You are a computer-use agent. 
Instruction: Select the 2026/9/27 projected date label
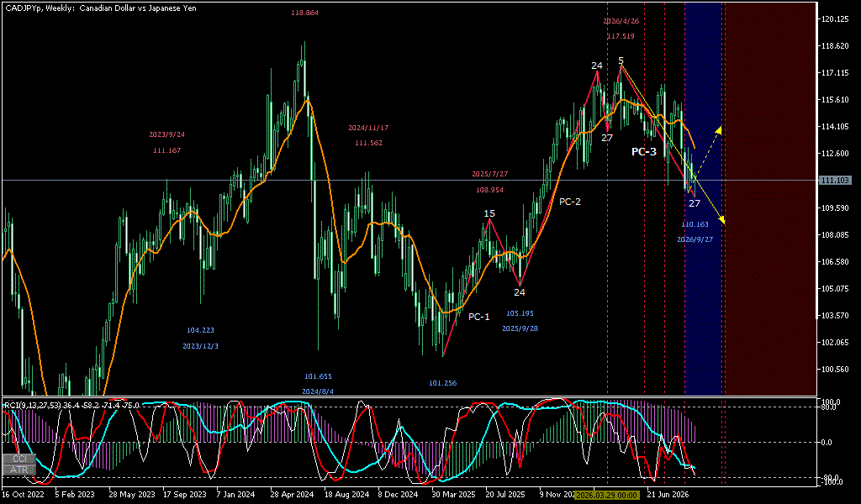pyautogui.click(x=695, y=239)
